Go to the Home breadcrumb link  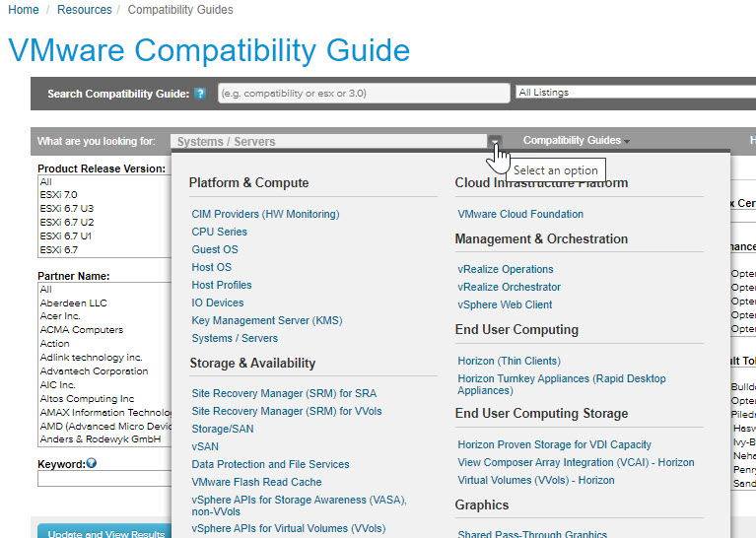pos(23,10)
